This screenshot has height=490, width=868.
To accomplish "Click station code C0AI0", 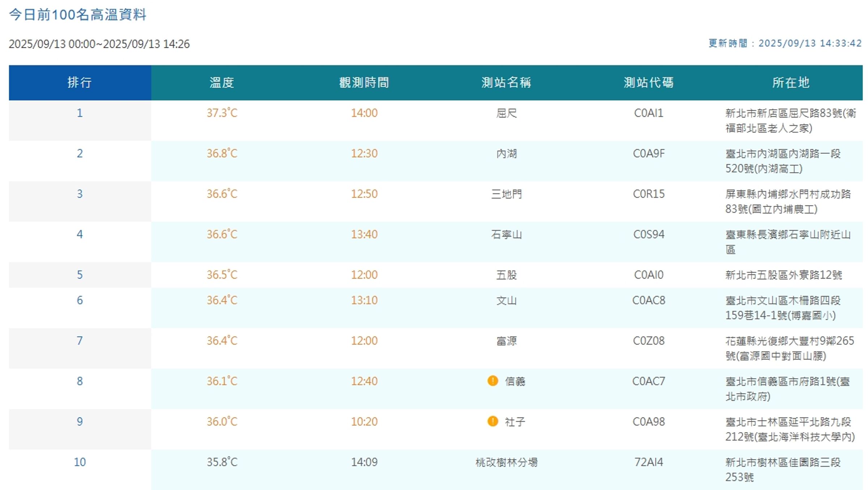I will 648,275.
